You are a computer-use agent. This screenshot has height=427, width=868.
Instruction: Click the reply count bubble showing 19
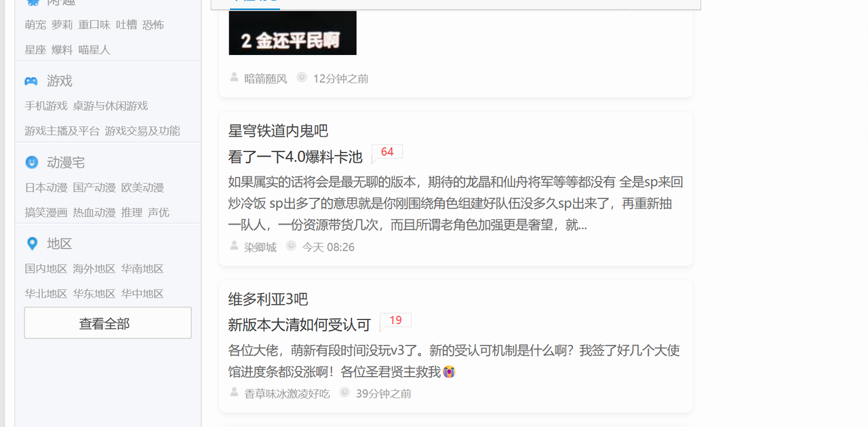pos(395,321)
